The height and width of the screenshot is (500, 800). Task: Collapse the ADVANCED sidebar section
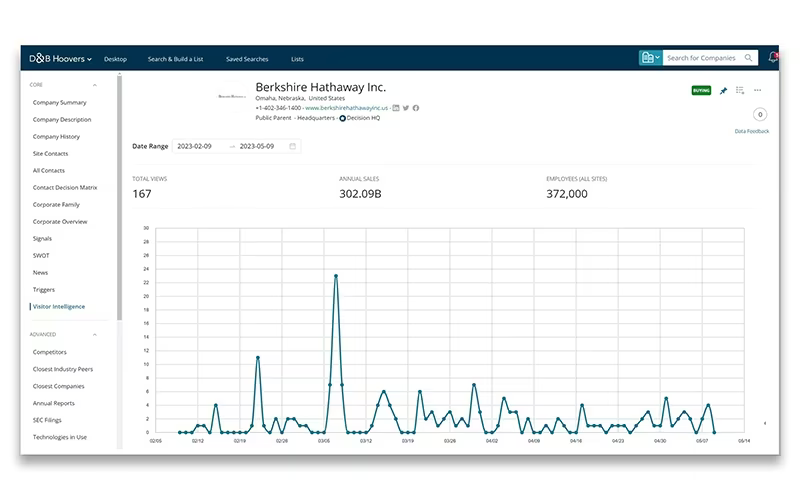(95, 335)
